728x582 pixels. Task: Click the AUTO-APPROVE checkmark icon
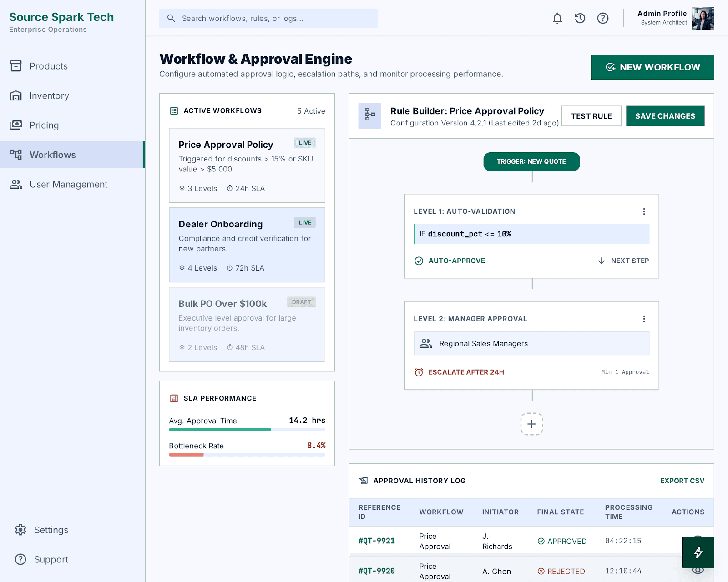point(419,261)
